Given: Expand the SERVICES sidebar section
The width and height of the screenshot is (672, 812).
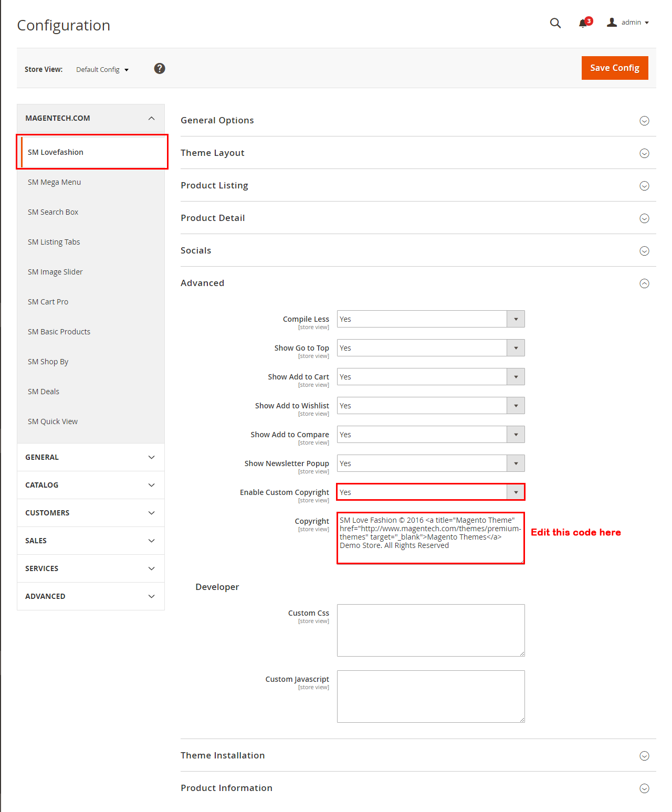Looking at the screenshot, I should click(91, 568).
